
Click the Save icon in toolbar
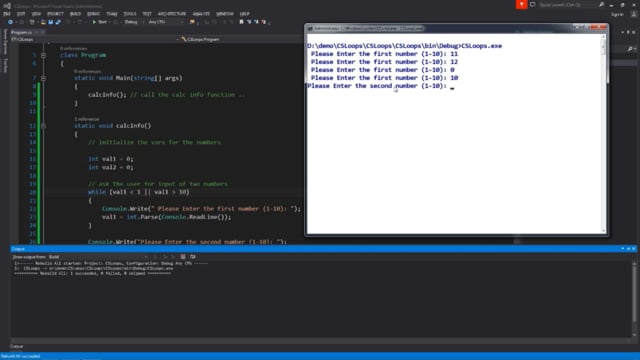(x=51, y=22)
